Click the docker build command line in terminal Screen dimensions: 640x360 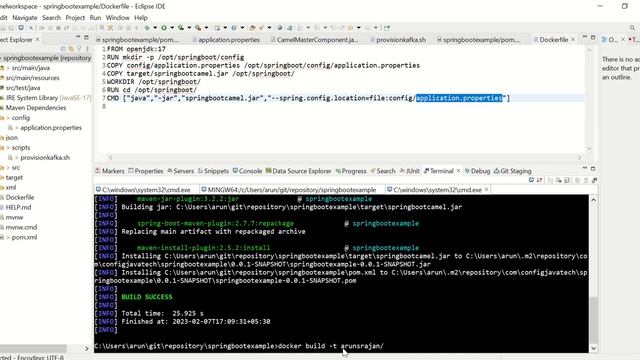[239, 346]
